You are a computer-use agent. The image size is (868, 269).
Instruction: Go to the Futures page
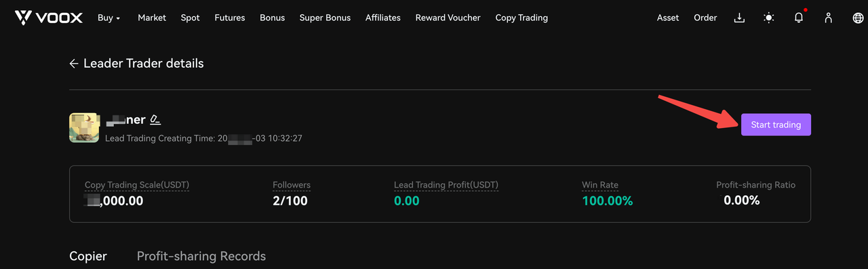(x=230, y=18)
